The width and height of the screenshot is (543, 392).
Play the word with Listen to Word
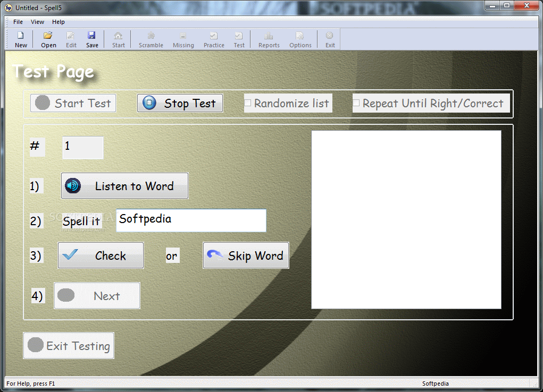124,186
